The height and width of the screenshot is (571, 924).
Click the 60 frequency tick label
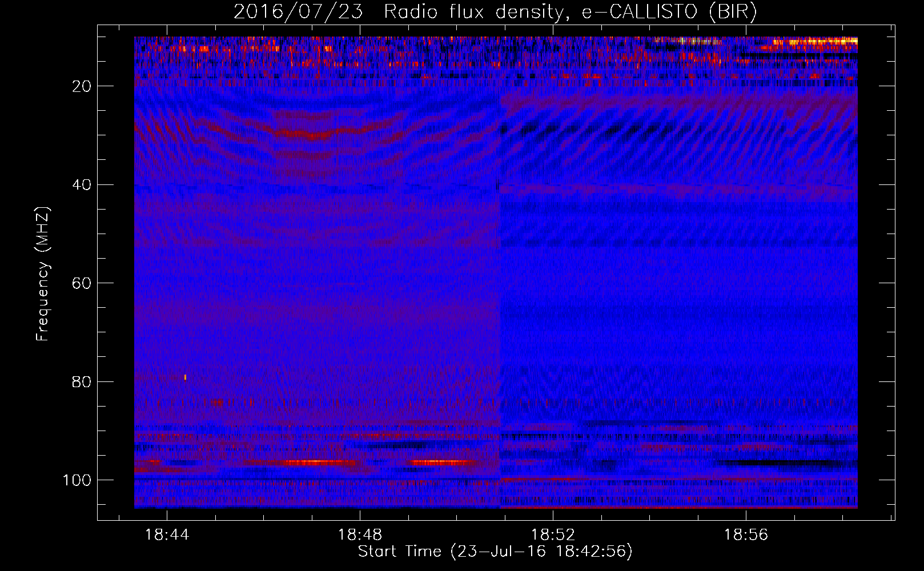coord(82,283)
